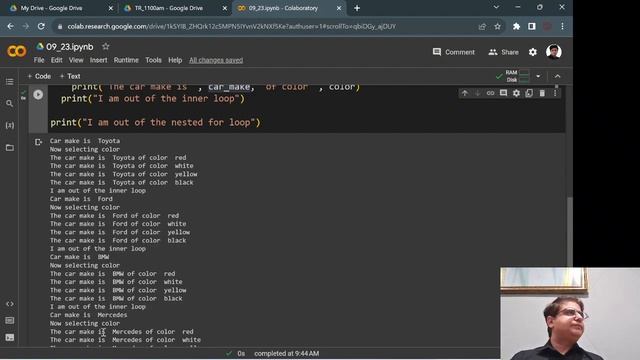The image size is (640, 360).
Task: Open browser extensions puzzle icon
Action: tap(516, 27)
